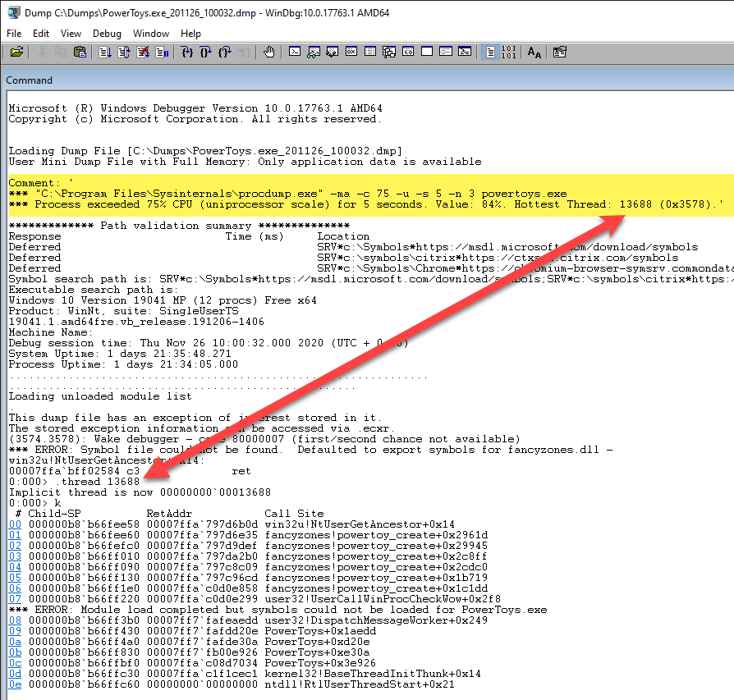The width and height of the screenshot is (734, 700).
Task: Click the Go (continue execution) toolbar icon
Action: (x=105, y=52)
